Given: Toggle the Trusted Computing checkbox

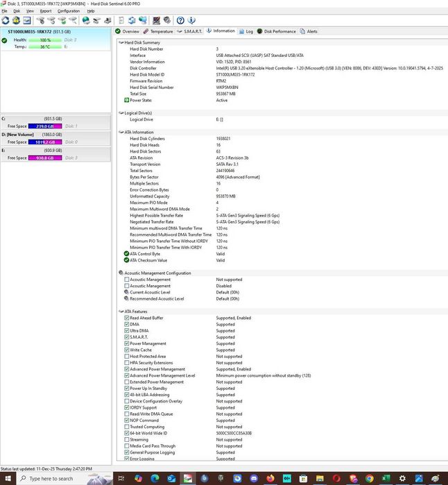Looking at the screenshot, I should point(127,427).
